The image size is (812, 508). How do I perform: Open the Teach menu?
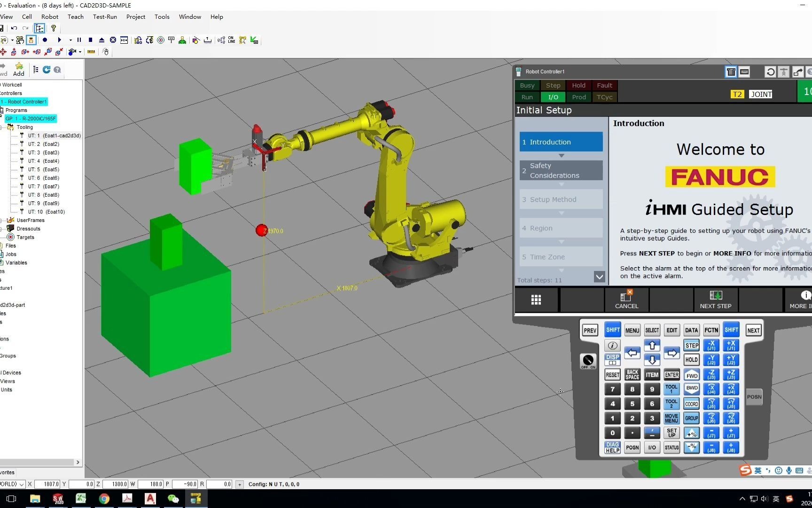[x=76, y=16]
